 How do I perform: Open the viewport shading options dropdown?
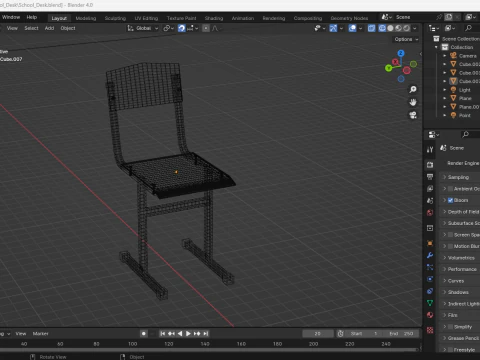tap(415, 28)
